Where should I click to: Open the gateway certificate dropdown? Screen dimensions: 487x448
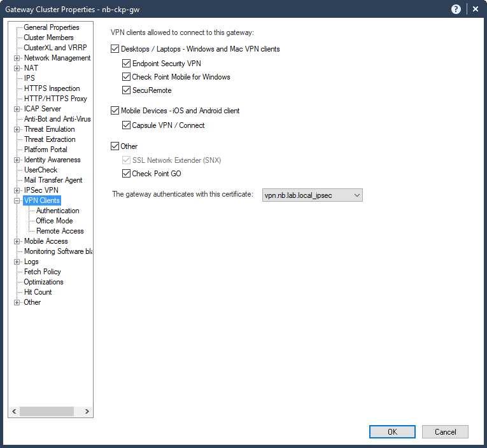point(312,195)
